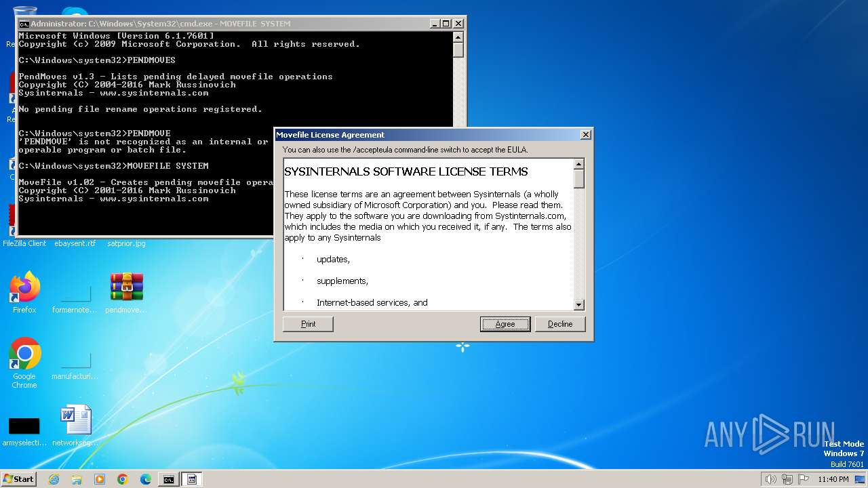Click the 'updates,' bullet line
The image size is (868, 488).
[x=333, y=260]
